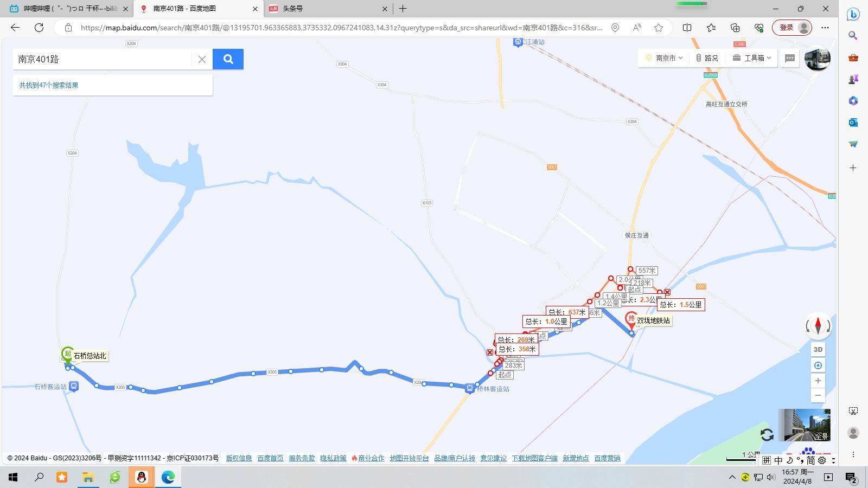The image size is (868, 488).
Task: Open the message feedback icon
Action: tap(790, 58)
